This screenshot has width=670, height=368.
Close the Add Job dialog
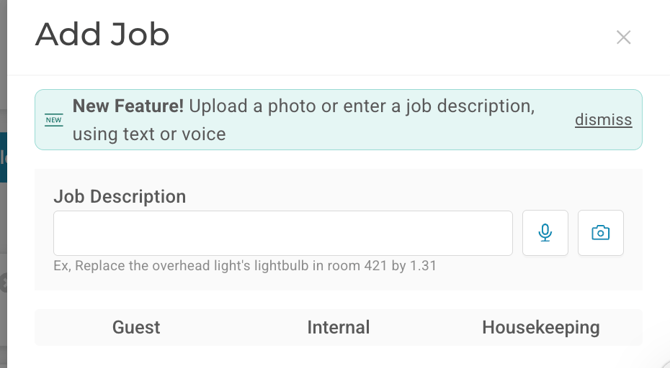tap(623, 38)
